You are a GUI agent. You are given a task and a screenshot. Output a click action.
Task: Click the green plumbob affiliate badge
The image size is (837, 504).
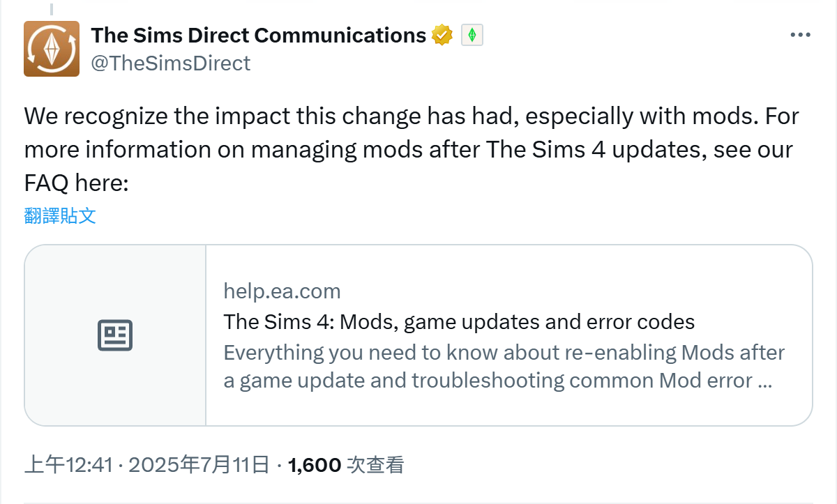point(472,35)
